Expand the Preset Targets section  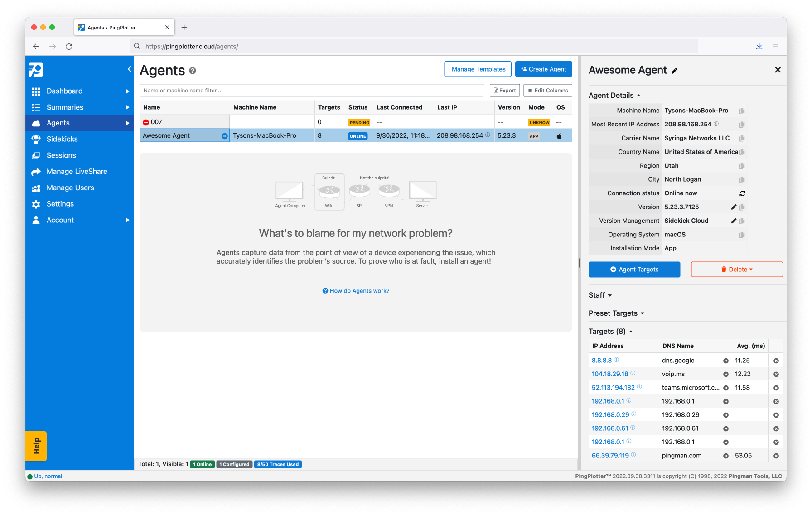616,313
